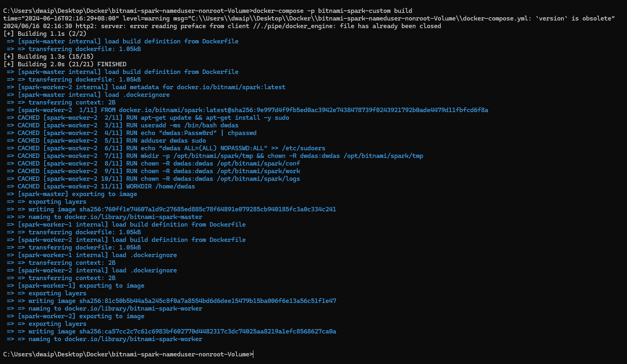
Task: Click the blinking cursor at the command prompt
Action: [x=253, y=354]
